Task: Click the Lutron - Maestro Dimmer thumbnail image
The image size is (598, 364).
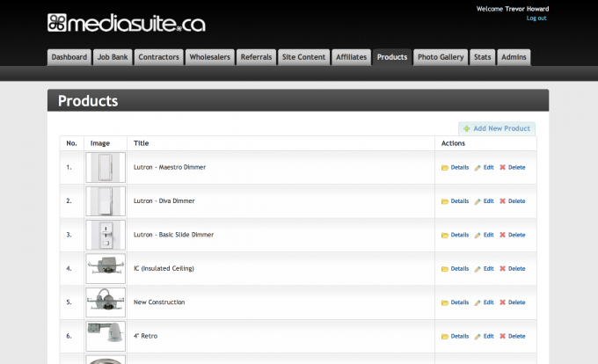Action: point(106,167)
